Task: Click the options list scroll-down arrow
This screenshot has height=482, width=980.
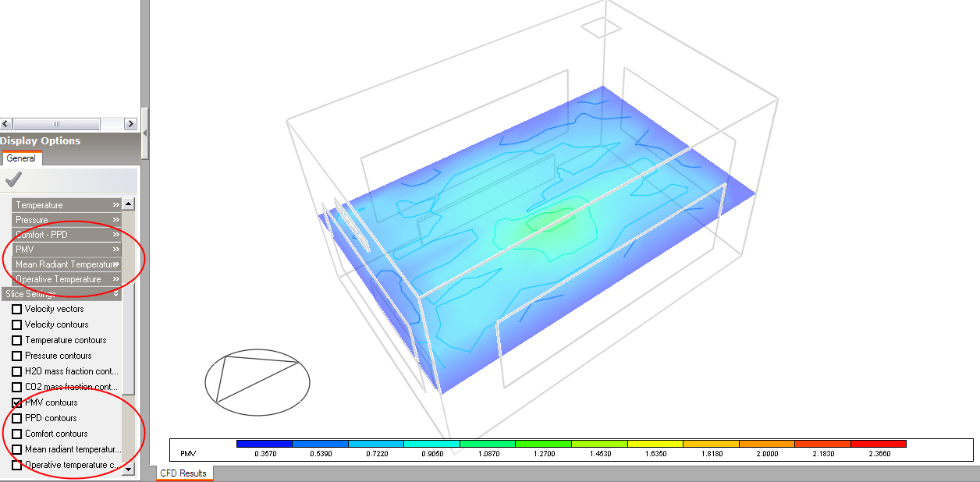Action: coord(128,470)
